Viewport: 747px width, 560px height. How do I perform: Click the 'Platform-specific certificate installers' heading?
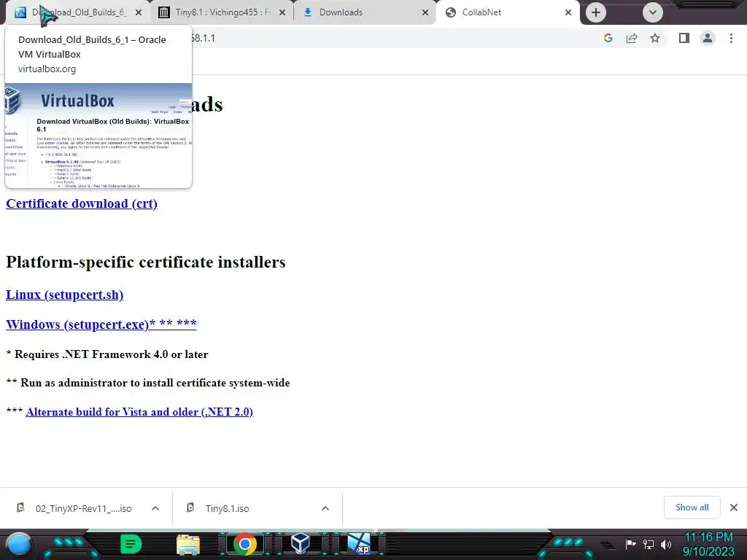(146, 262)
